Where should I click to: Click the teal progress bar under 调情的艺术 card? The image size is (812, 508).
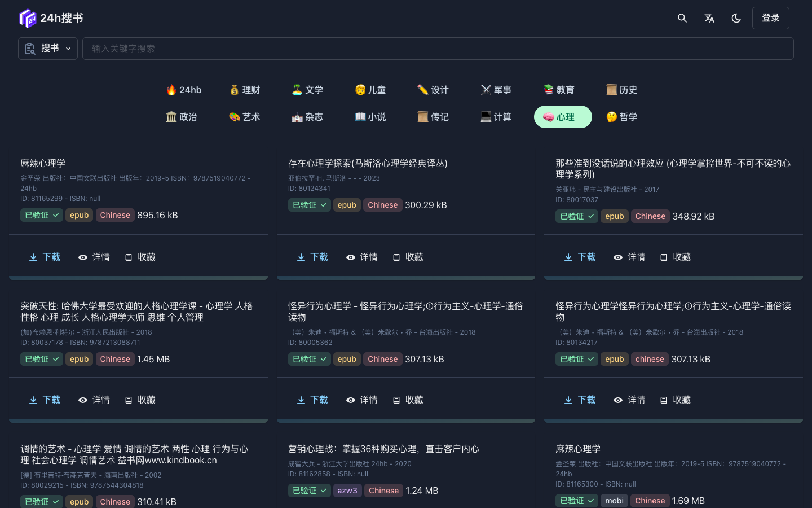click(138, 506)
